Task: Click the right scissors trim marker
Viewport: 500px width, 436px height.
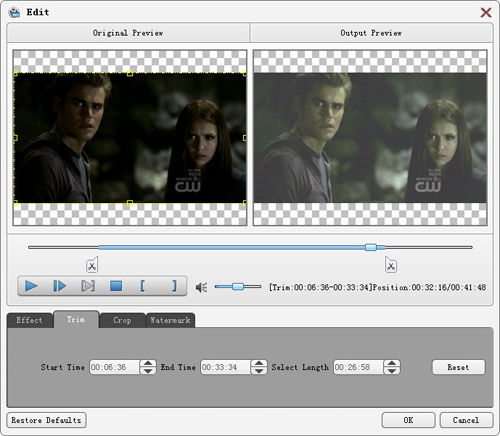Action: coord(391,265)
